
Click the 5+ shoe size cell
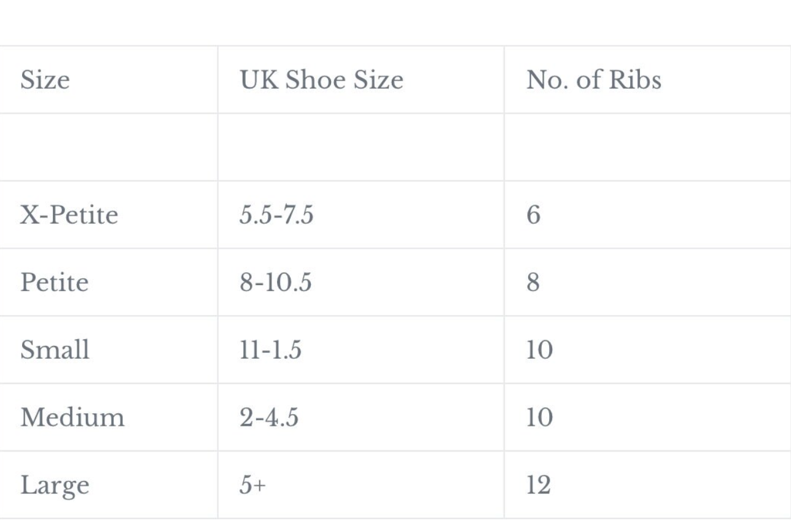tap(361, 485)
